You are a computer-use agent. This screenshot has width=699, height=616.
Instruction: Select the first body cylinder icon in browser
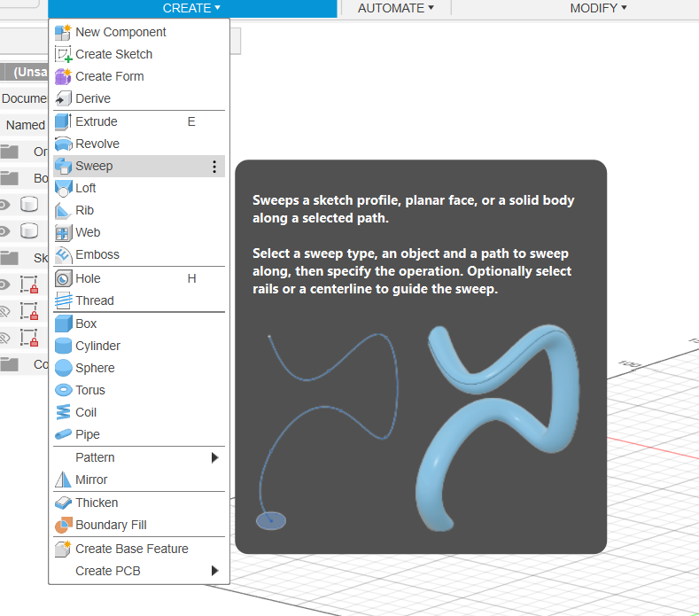click(29, 204)
